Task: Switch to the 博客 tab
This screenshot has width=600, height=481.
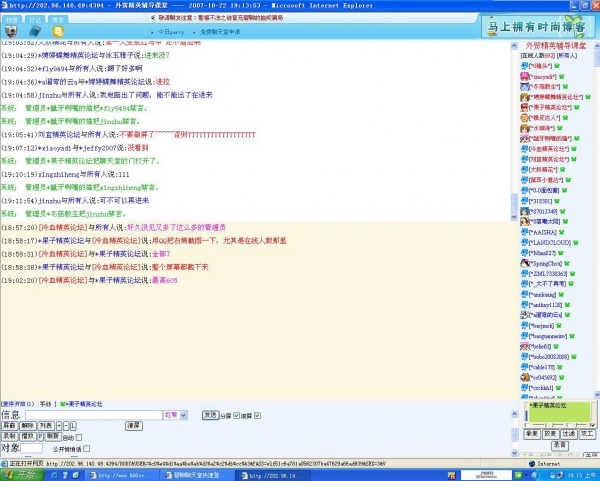Action: pos(58,19)
